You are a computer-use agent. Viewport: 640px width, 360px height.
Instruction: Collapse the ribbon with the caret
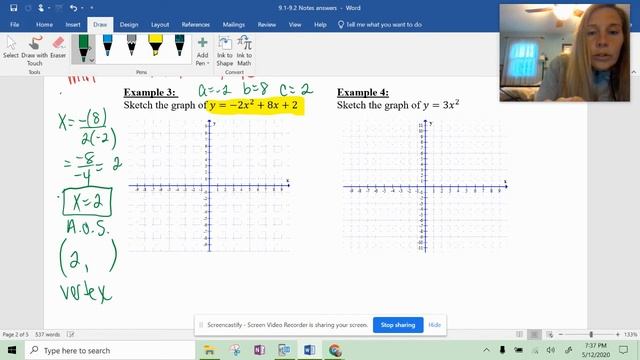(634, 72)
